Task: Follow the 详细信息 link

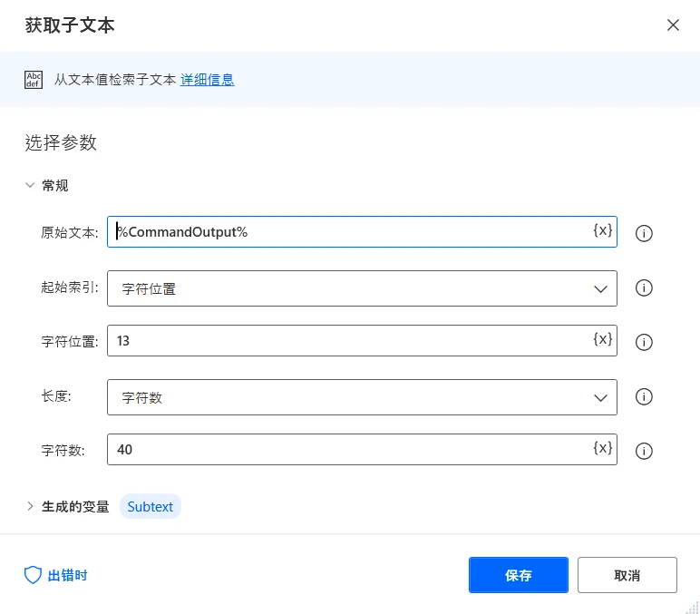Action: (x=207, y=80)
